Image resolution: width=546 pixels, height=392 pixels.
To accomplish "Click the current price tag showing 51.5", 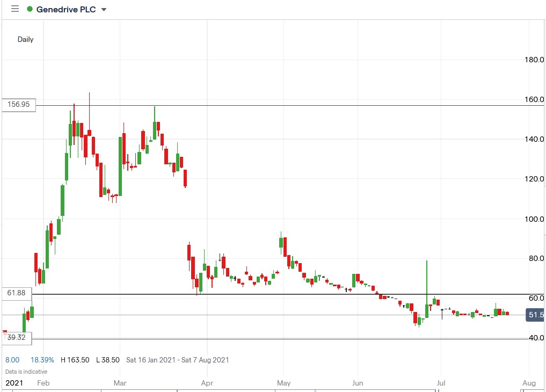I will 535,315.
